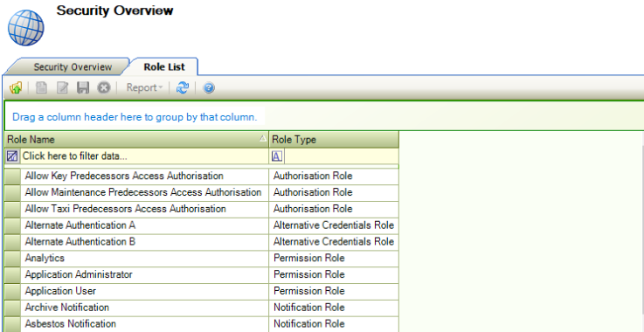The height and width of the screenshot is (332, 644).
Task: Click the Role Type filter operator icon
Action: pyautogui.click(x=277, y=156)
